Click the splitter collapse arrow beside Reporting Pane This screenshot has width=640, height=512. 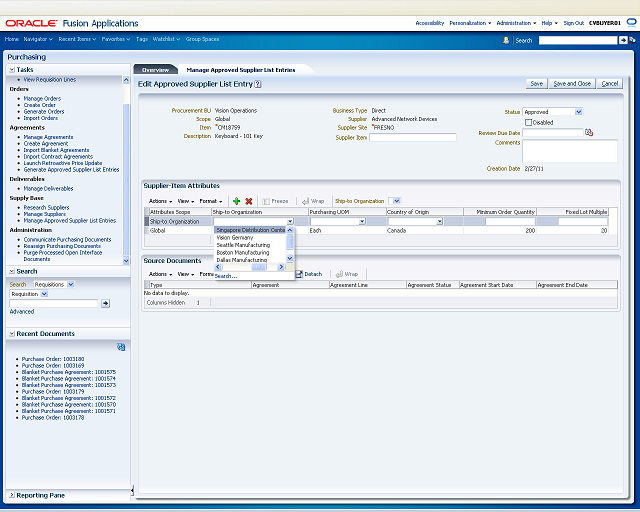click(132, 490)
